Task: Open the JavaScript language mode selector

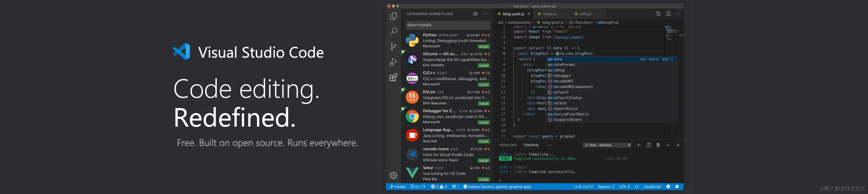Action: 652,187
